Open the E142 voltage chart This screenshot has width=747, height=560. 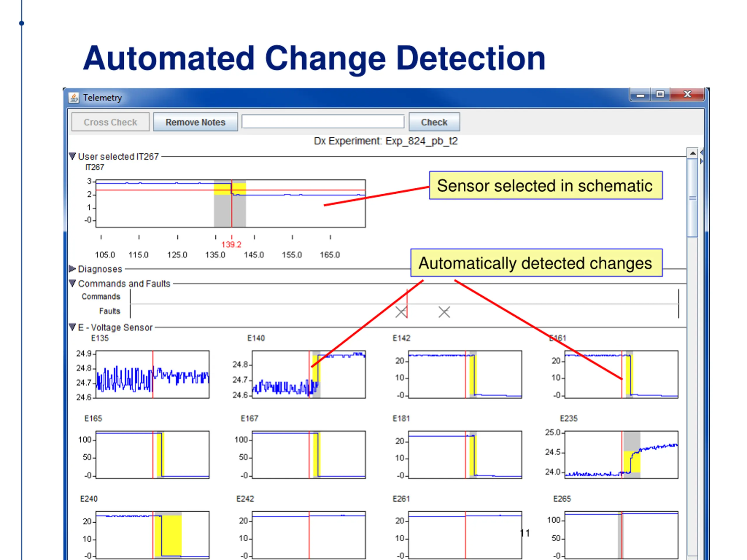(465, 374)
